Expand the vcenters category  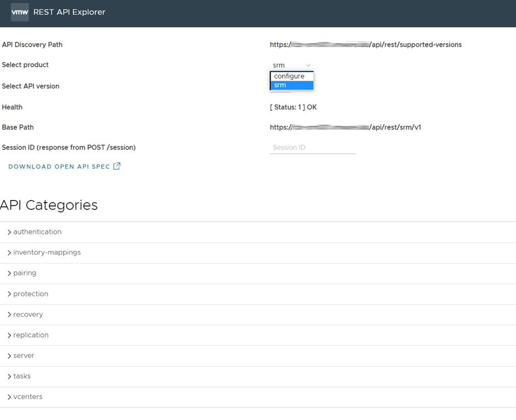click(x=258, y=397)
